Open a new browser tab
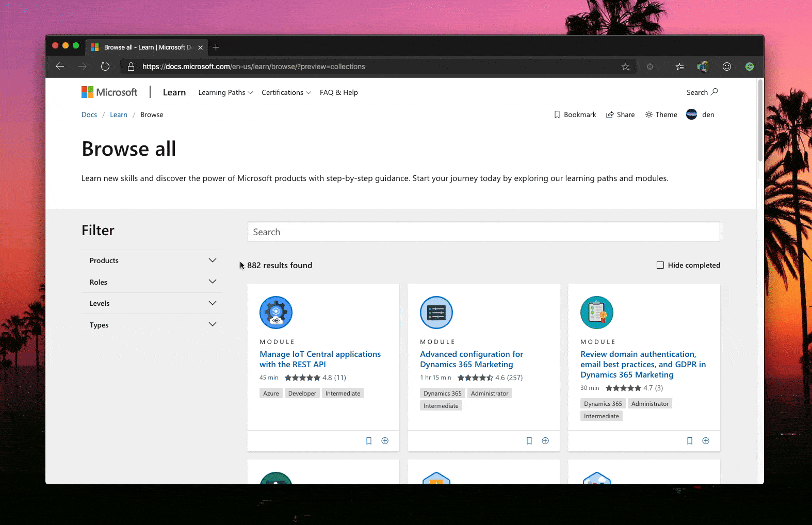Screen dimensions: 812x525 [216, 47]
